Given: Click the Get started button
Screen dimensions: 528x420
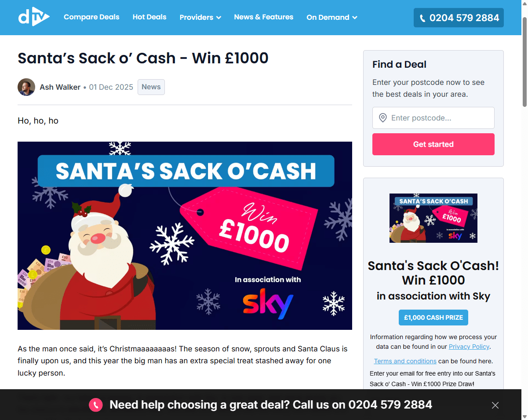Looking at the screenshot, I should coord(433,144).
